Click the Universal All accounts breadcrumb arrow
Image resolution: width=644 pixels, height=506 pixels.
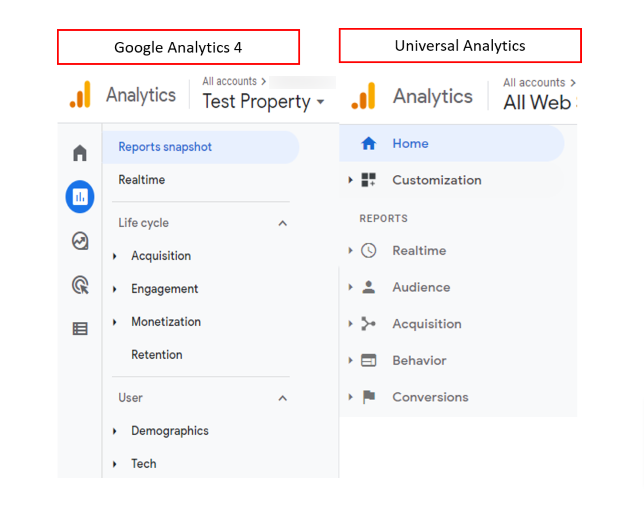click(x=573, y=83)
